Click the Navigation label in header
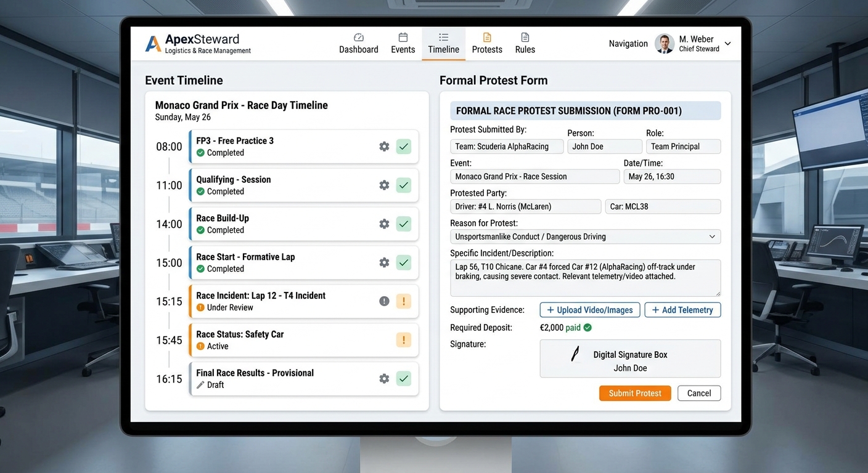This screenshot has width=868, height=473. [x=628, y=44]
